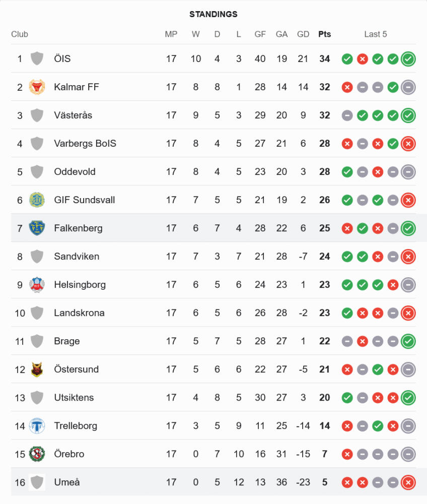Click the Östersund club crest icon
The image size is (427, 504).
click(37, 369)
